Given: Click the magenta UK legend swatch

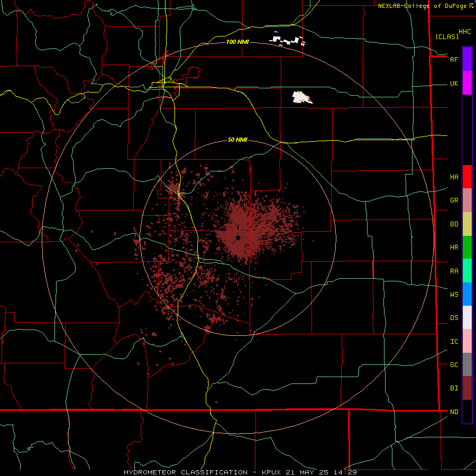Looking at the screenshot, I should click(467, 83).
